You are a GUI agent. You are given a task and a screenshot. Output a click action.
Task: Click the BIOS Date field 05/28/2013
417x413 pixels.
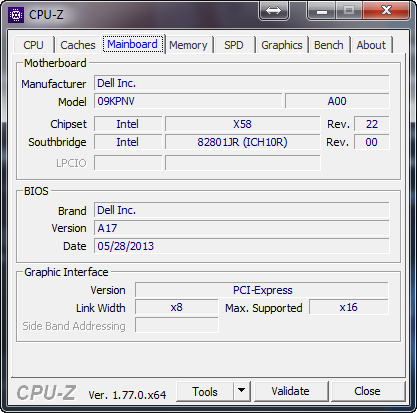click(x=242, y=246)
